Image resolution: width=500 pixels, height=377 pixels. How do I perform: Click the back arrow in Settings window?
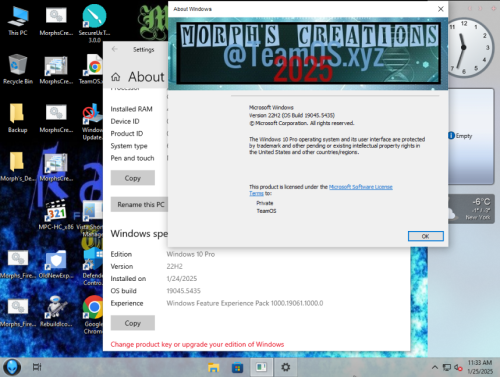pos(115,49)
